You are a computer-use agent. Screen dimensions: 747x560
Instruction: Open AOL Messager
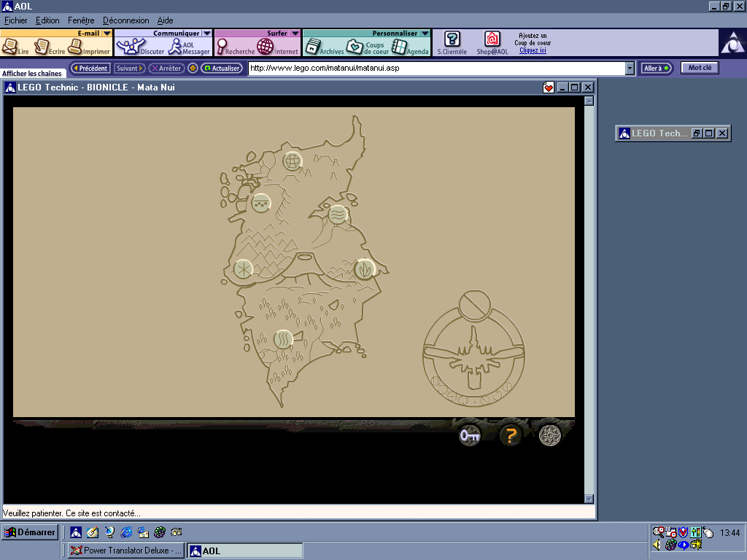(x=189, y=47)
